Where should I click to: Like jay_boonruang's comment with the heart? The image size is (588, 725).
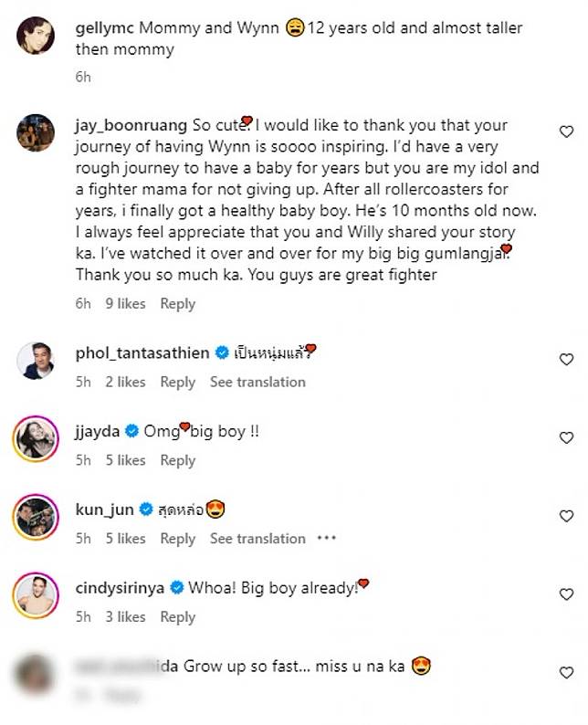pyautogui.click(x=566, y=132)
